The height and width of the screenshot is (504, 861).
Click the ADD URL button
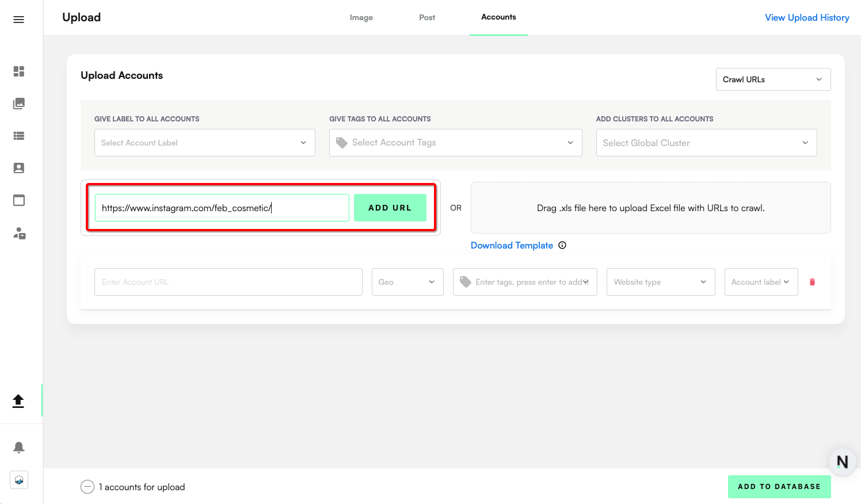click(390, 208)
